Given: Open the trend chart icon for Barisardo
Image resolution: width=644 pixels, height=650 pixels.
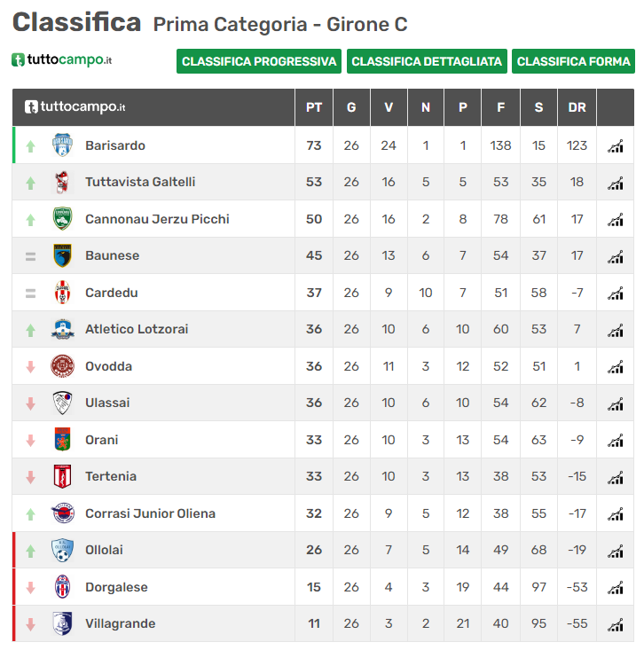Looking at the screenshot, I should click(x=616, y=146).
